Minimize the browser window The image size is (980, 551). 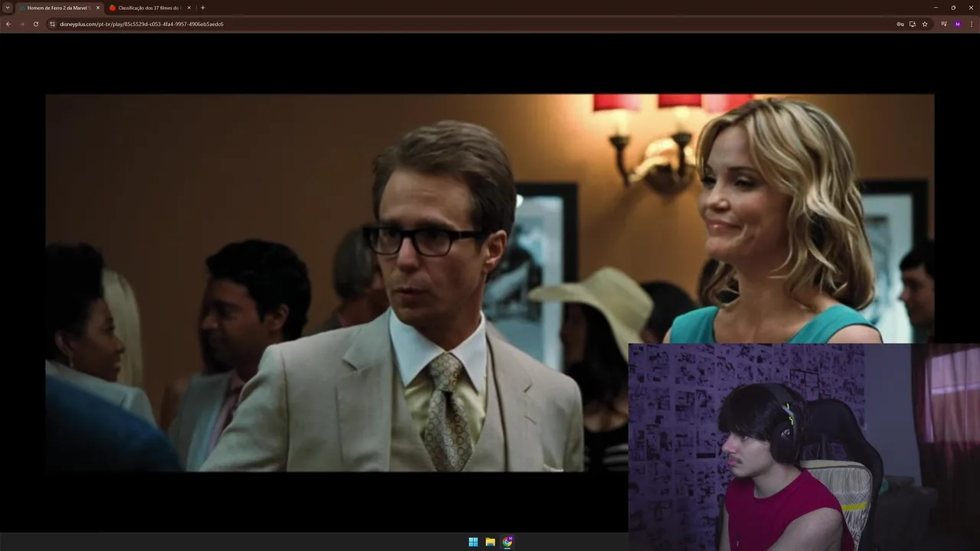tap(936, 8)
